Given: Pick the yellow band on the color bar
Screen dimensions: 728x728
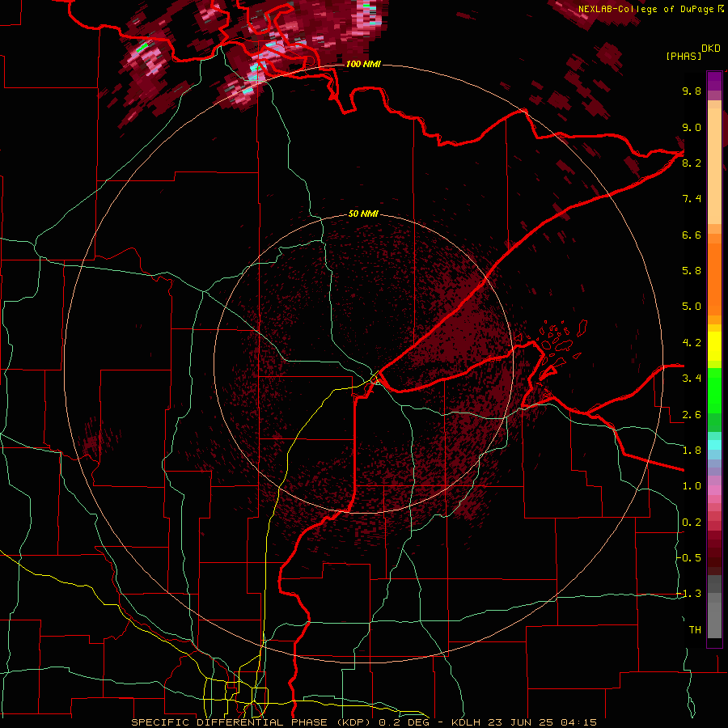Looking at the screenshot, I should coord(714,346).
